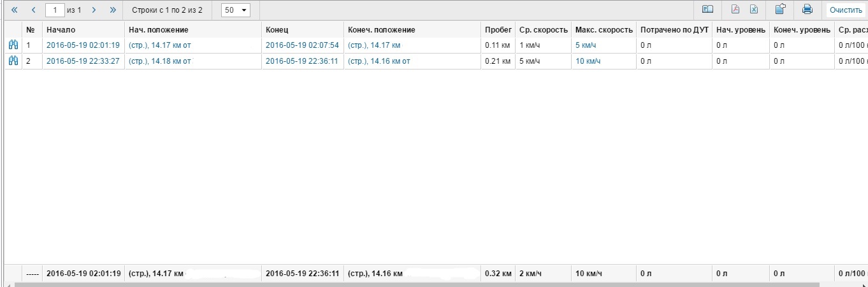Click the horizontal scrollbar at the bottom
868x287 pixels.
[433, 284]
